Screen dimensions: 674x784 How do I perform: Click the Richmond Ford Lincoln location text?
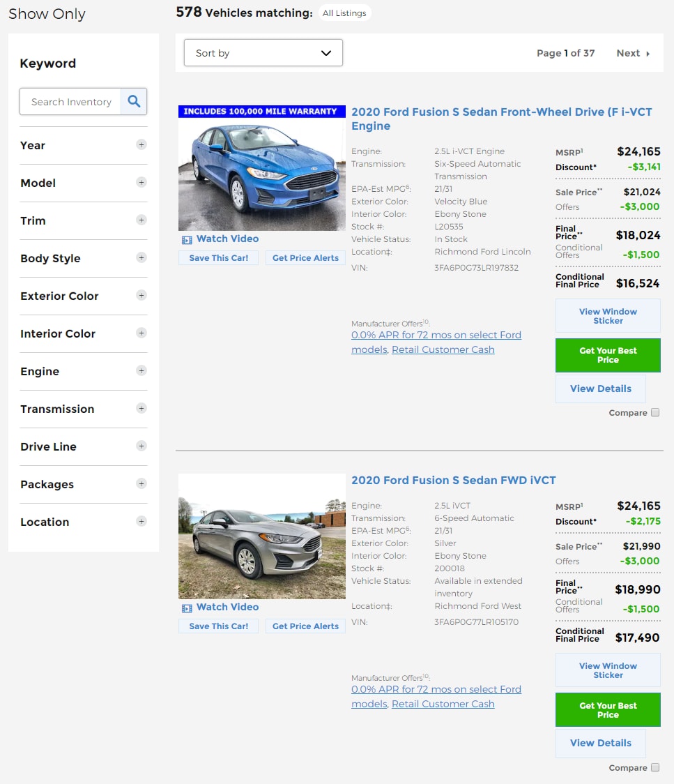[x=482, y=252]
